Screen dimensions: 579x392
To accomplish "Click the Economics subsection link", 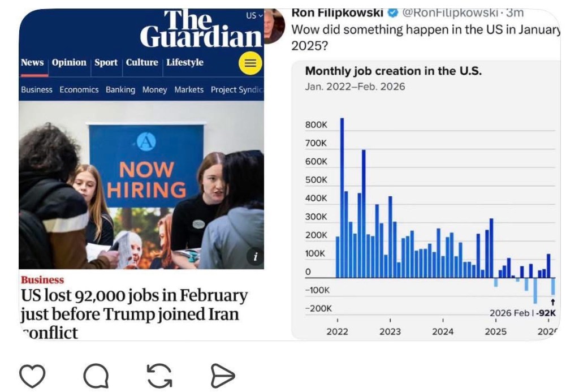I will (79, 89).
